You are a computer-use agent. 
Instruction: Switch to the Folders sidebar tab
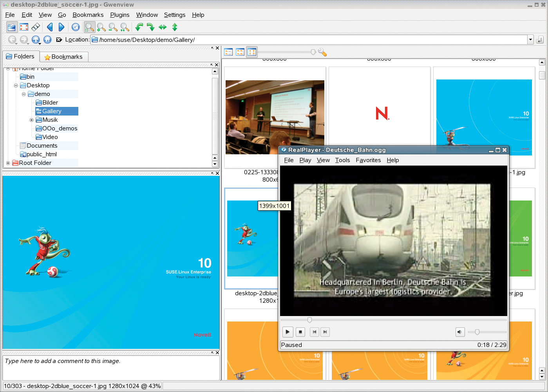[x=21, y=56]
